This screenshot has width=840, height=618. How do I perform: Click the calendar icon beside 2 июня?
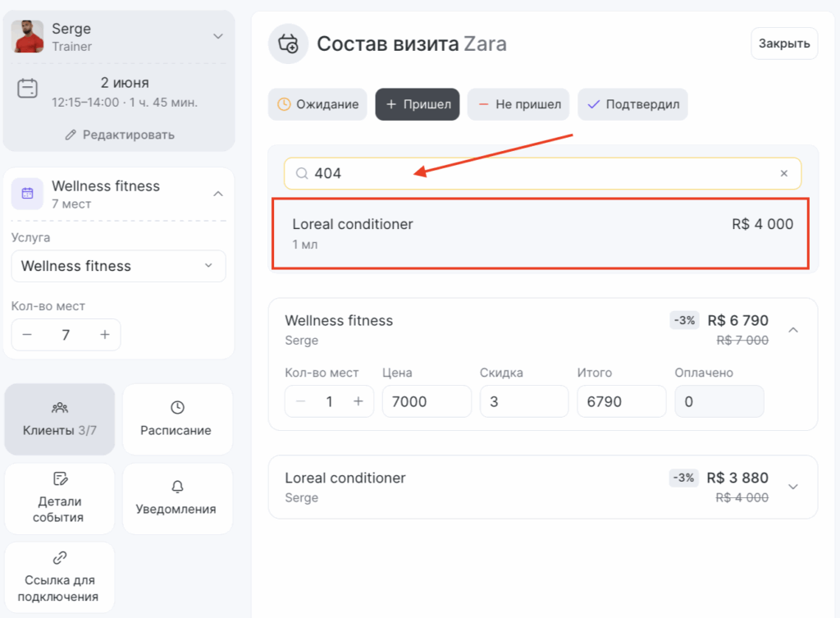pyautogui.click(x=28, y=88)
